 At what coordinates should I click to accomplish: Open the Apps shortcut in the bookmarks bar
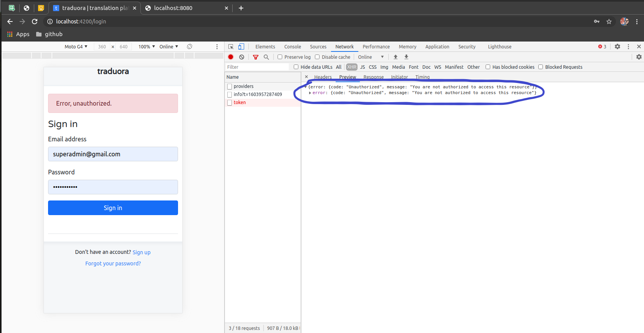click(18, 34)
